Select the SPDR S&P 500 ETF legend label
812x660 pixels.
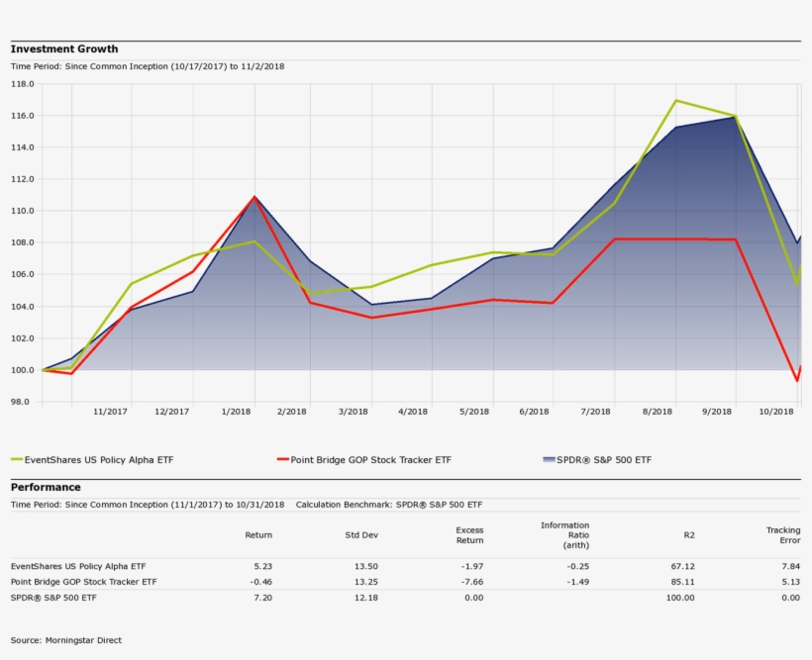coord(604,460)
